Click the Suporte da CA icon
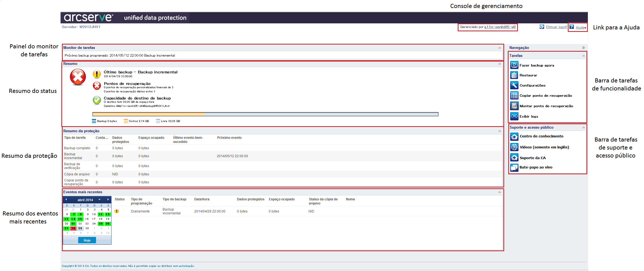 pyautogui.click(x=514, y=157)
